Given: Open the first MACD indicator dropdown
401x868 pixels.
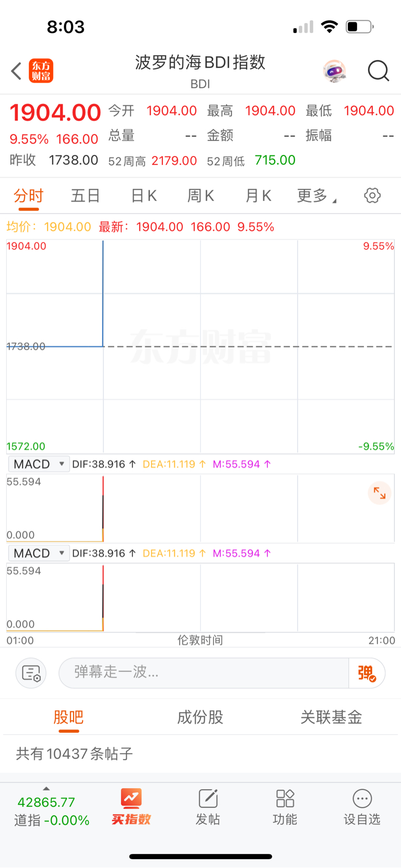Looking at the screenshot, I should [39, 464].
